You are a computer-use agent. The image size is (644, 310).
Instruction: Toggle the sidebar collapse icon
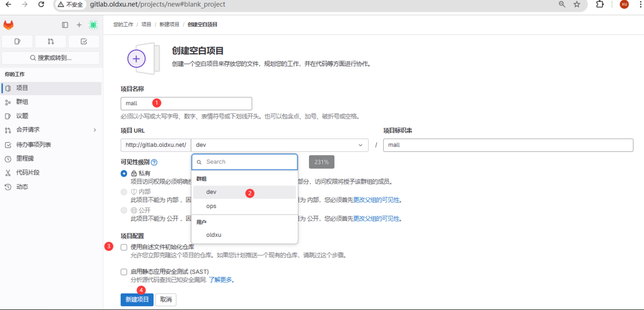pos(65,25)
